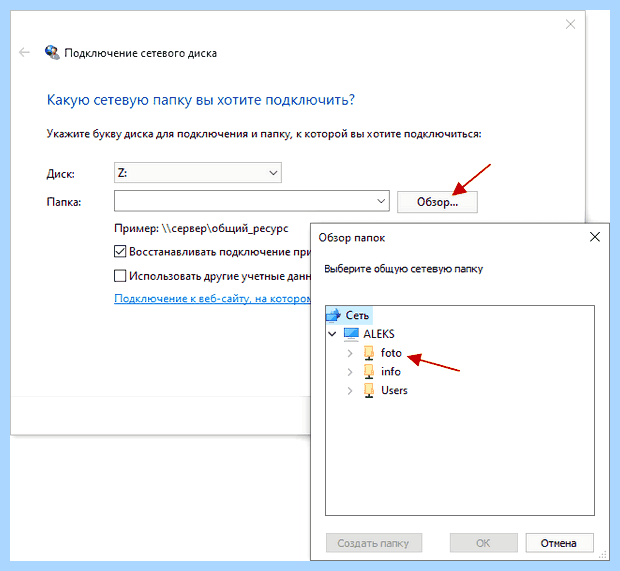Click the 'Диск:' label
The image size is (620, 571).
[60, 174]
